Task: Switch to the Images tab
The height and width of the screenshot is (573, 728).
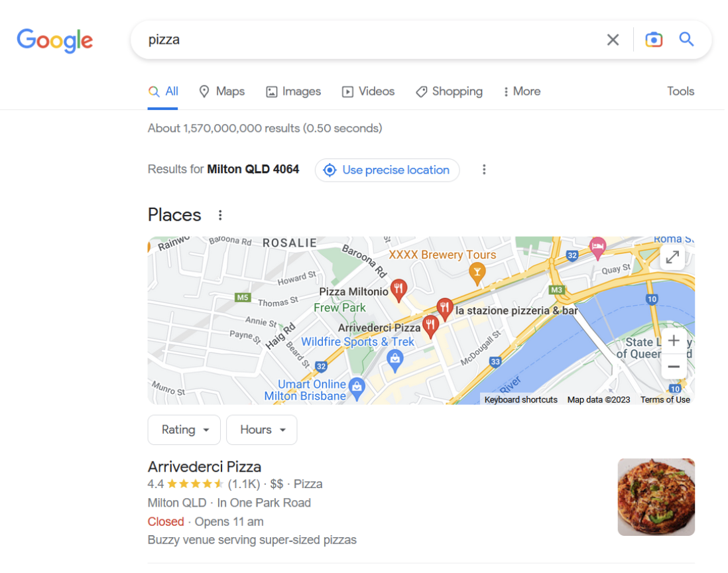Action: pos(293,92)
